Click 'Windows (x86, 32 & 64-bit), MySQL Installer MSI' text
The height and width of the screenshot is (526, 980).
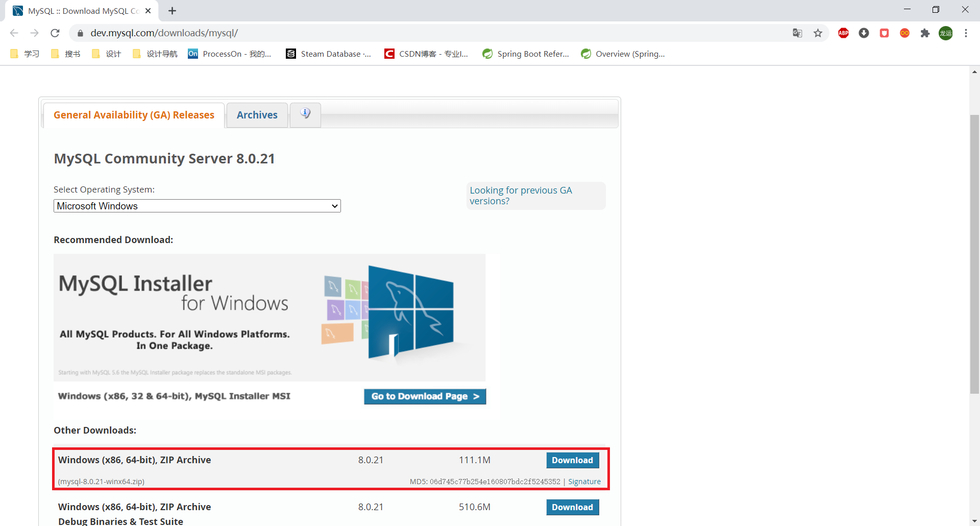click(x=174, y=396)
